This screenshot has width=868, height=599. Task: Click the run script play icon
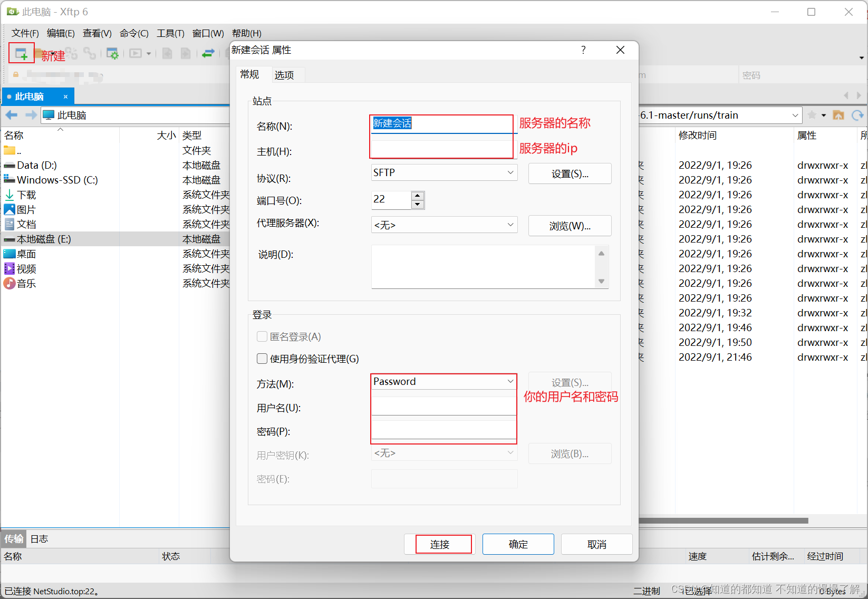coord(136,53)
